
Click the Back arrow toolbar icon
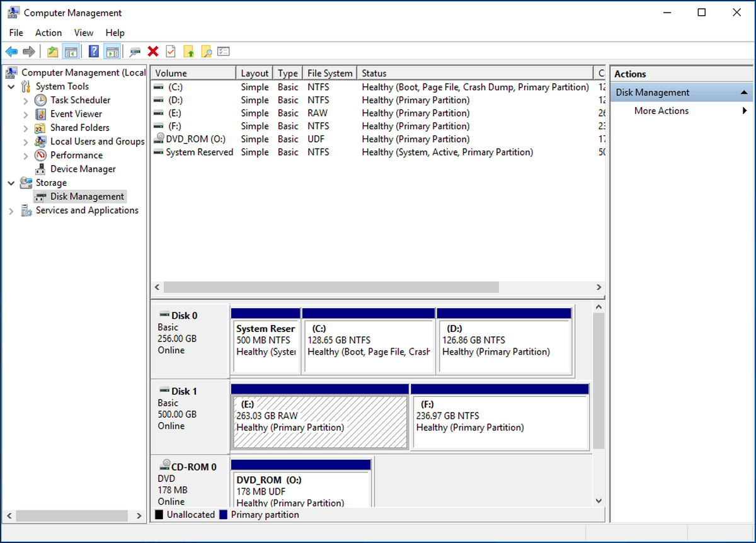11,52
